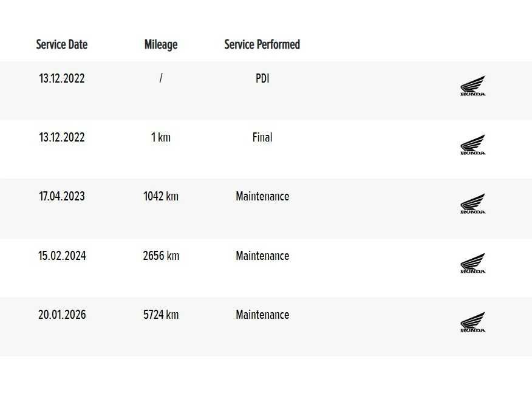This screenshot has width=532, height=396.
Task: Select the Final service entry
Action: tap(262, 137)
